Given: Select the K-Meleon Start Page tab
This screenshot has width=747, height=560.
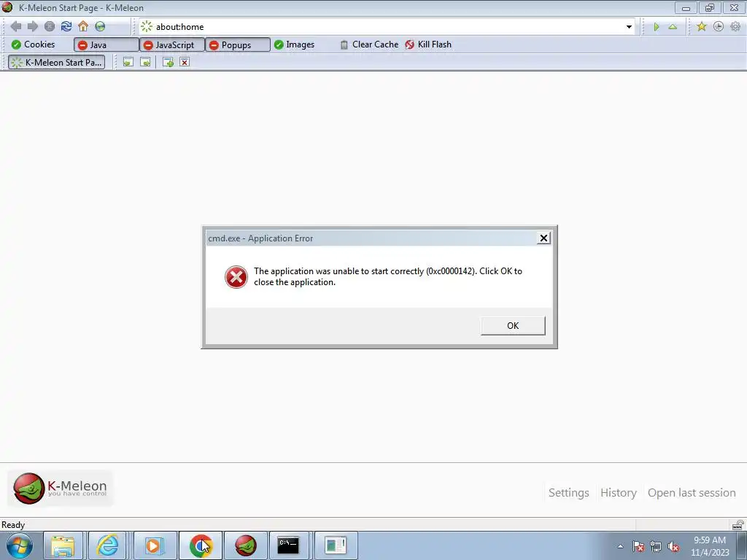Looking at the screenshot, I should (57, 63).
